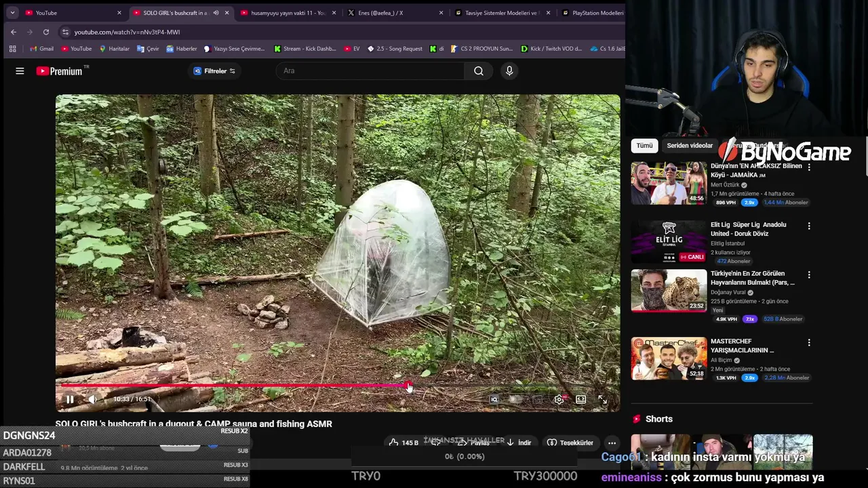Start voice search with the microphone icon
This screenshot has height=488, width=868.
(x=509, y=70)
